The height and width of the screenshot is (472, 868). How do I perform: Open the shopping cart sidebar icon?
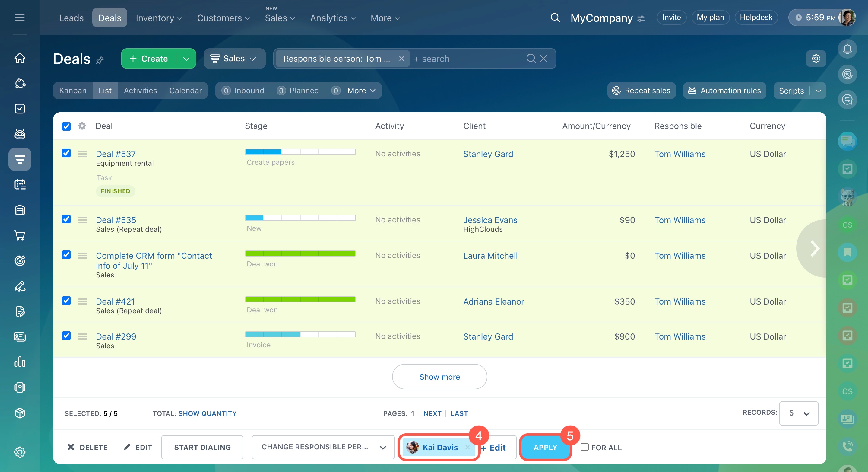pos(20,235)
